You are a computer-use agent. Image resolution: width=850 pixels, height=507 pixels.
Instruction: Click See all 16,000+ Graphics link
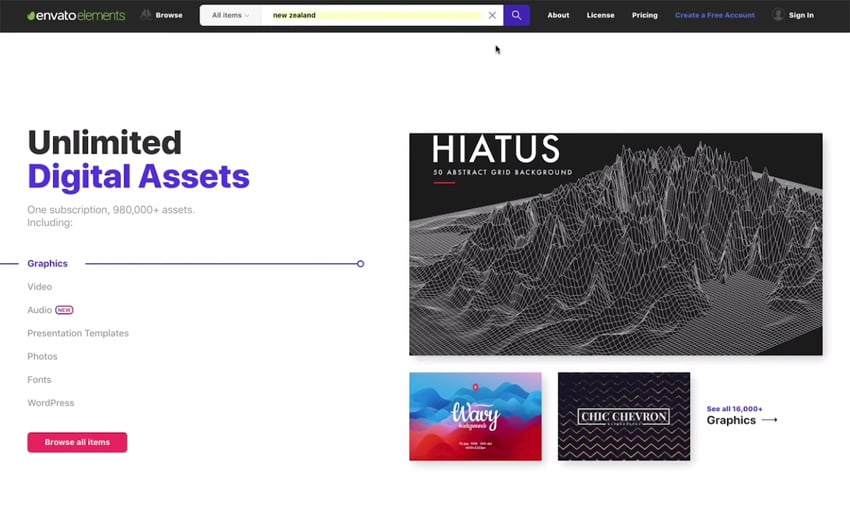[742, 415]
